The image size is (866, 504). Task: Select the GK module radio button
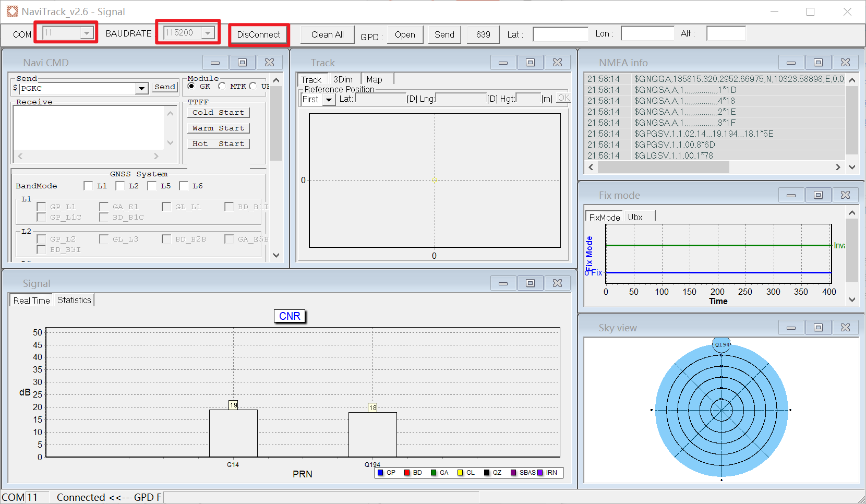191,86
